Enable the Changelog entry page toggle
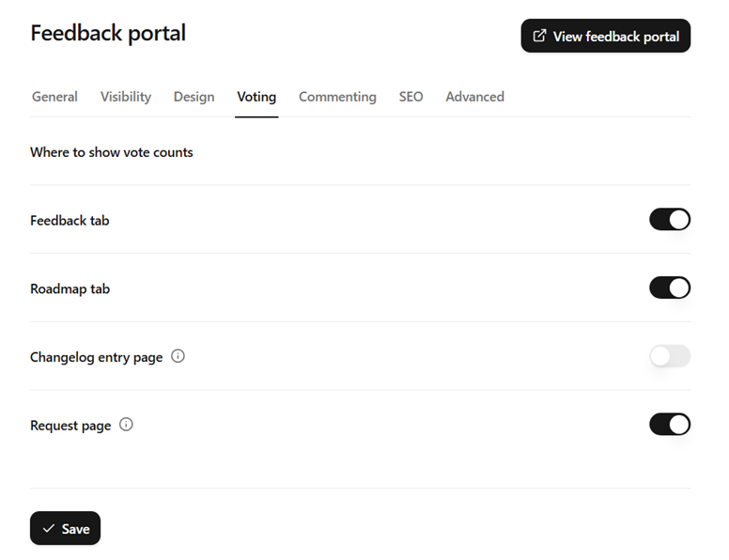The height and width of the screenshot is (560, 729). (x=670, y=356)
